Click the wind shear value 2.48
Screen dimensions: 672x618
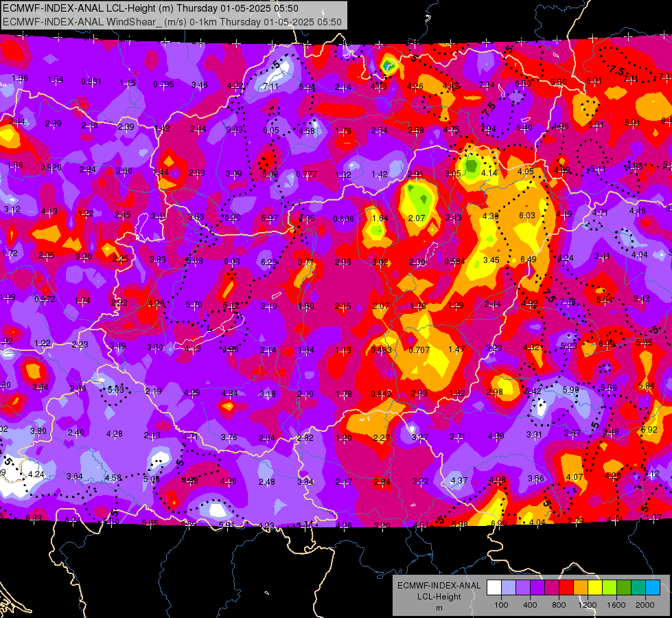(266, 481)
